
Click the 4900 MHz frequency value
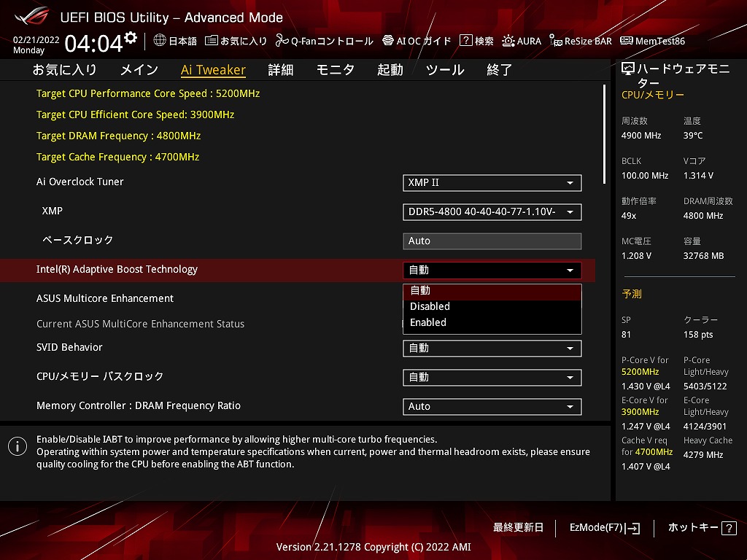[x=641, y=136]
